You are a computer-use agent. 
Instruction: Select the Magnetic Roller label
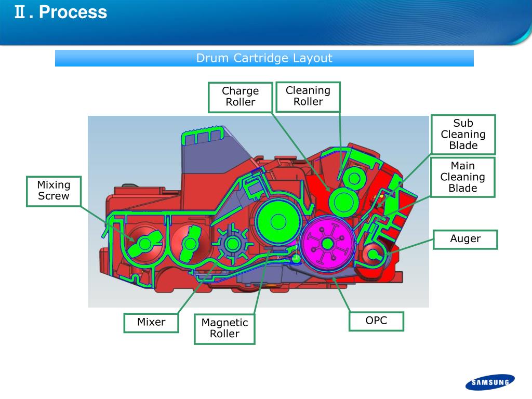224,328
